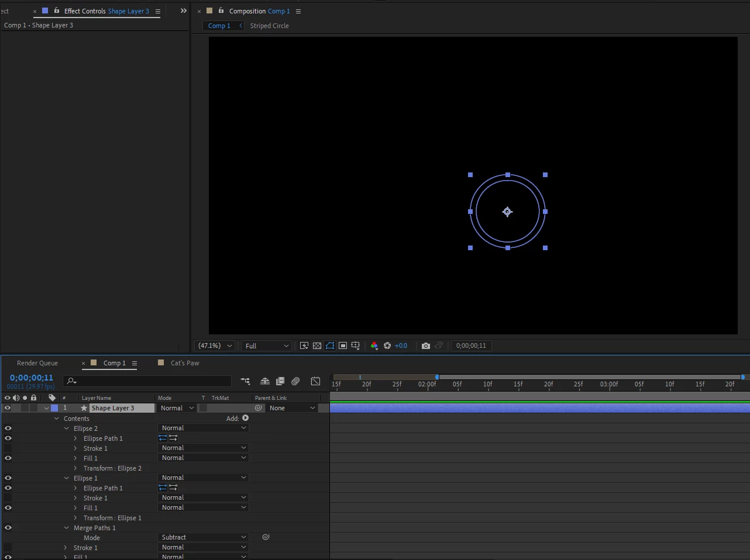
Task: Reset exposure with the aperture icon
Action: coord(387,345)
